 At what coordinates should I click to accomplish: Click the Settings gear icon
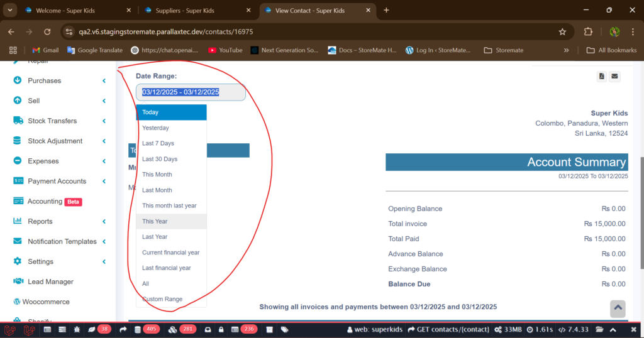(x=17, y=261)
